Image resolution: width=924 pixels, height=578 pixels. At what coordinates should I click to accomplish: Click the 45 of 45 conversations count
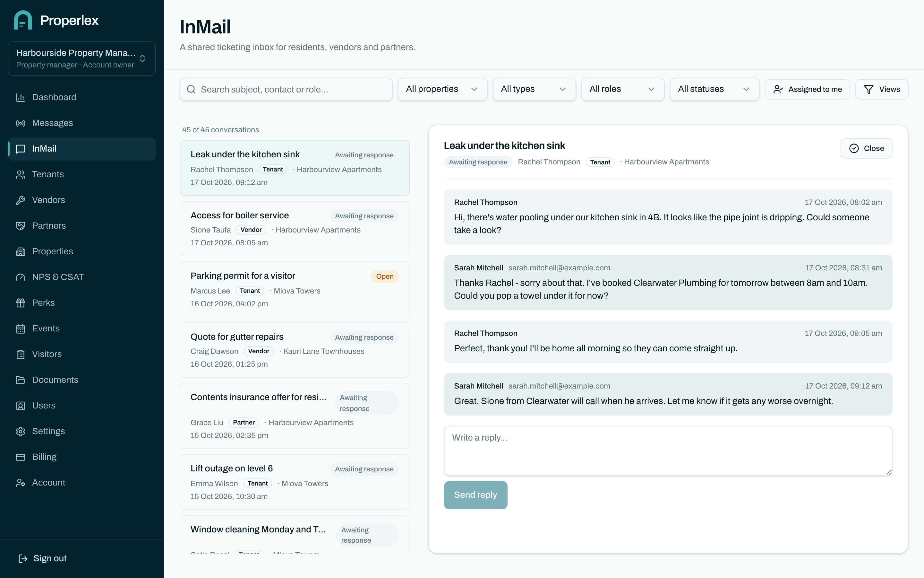220,130
